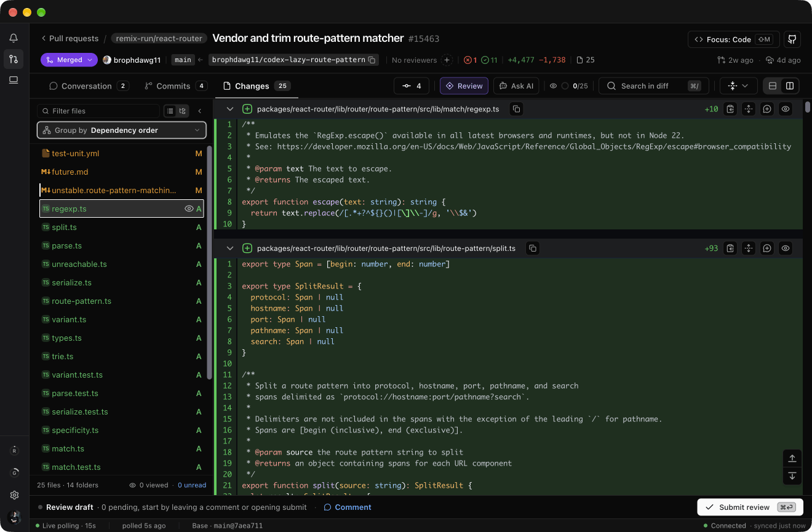Image resolution: width=812 pixels, height=532 pixels.
Task: Open the user avatar at the sidebar bottom
Action: coord(14,517)
